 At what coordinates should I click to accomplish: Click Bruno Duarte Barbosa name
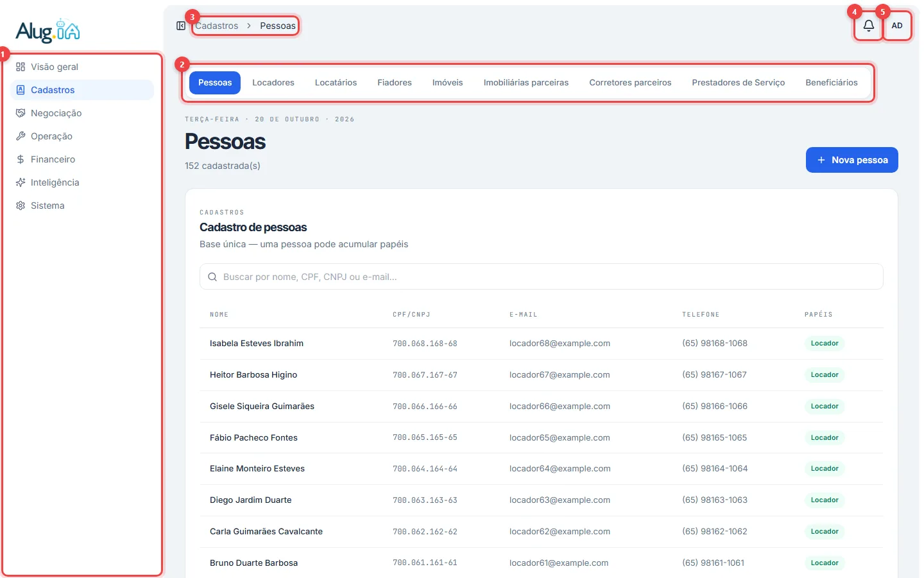[253, 563]
